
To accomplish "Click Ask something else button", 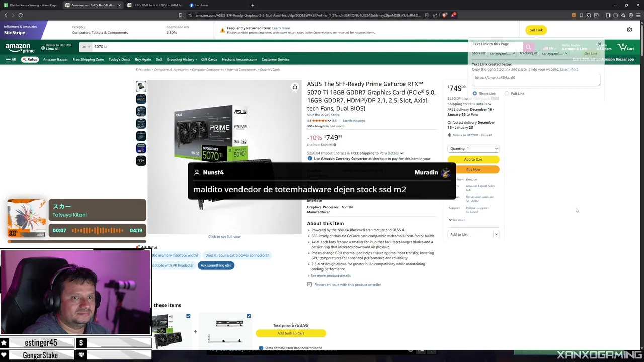I will 216,265.
